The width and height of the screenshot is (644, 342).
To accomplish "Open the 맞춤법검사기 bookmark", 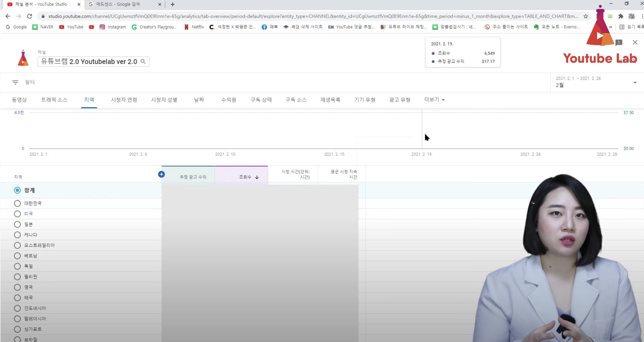I will (x=454, y=27).
